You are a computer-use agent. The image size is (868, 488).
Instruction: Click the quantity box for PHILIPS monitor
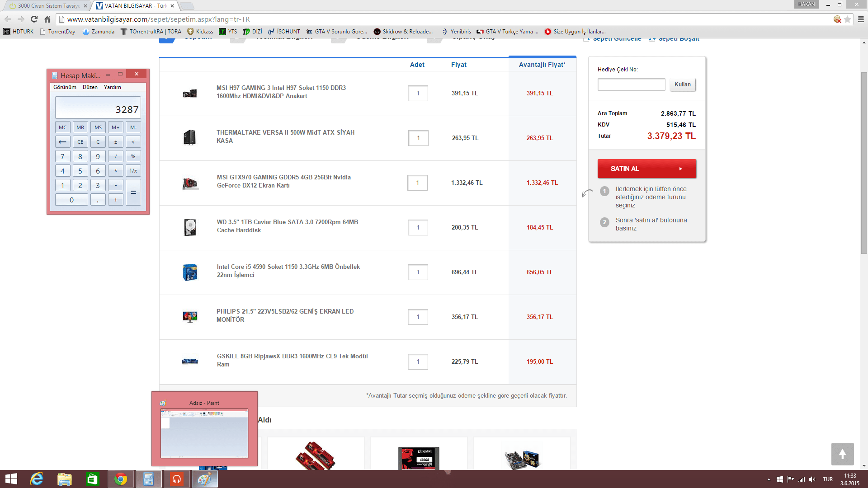418,317
